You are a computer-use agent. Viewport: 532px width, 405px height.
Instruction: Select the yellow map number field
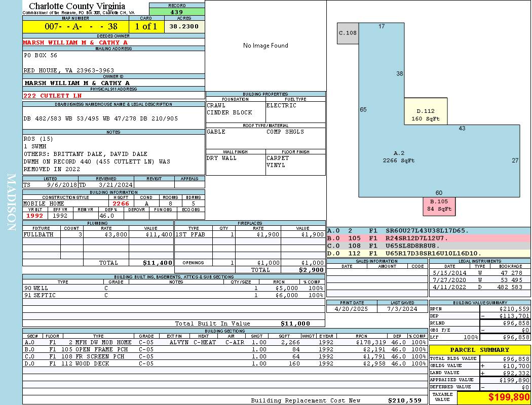coord(75,27)
